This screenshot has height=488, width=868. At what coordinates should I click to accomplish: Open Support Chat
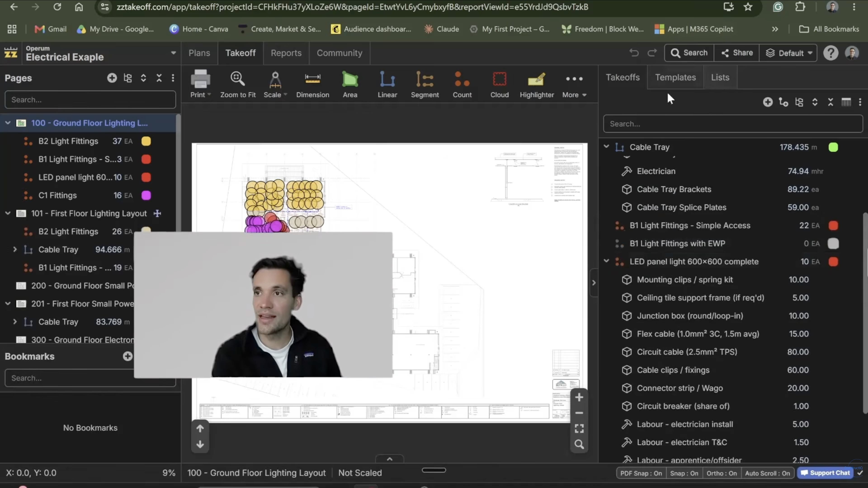click(x=825, y=473)
